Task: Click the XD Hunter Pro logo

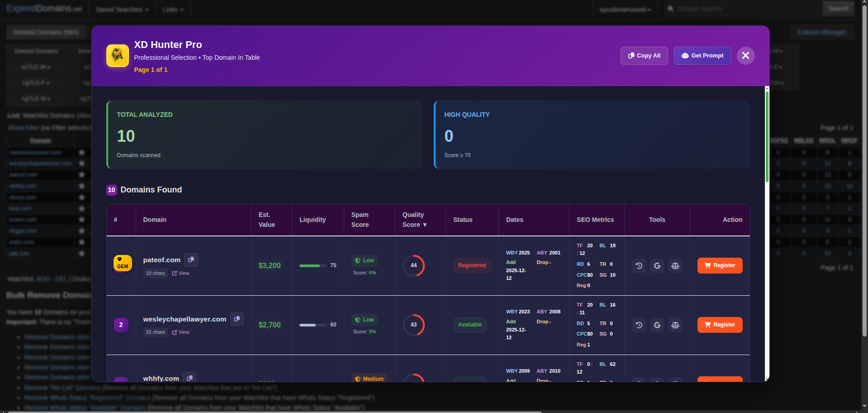Action: [x=118, y=56]
